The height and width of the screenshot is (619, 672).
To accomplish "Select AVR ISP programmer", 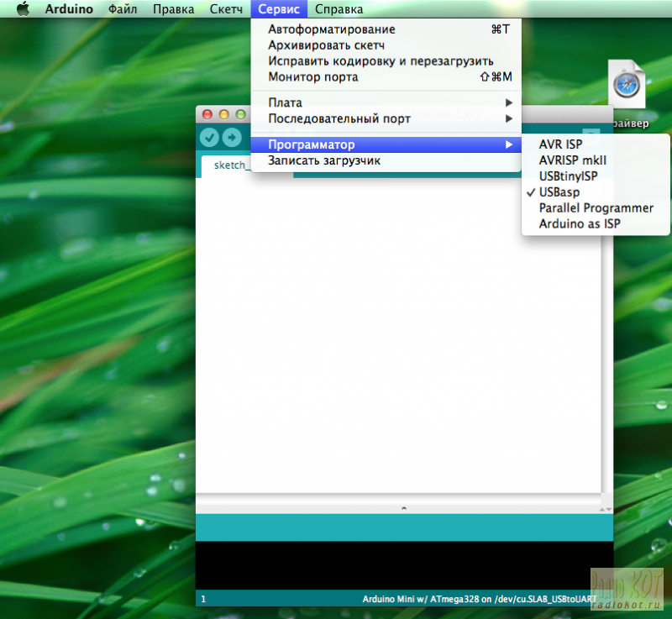I will tap(596, 144).
